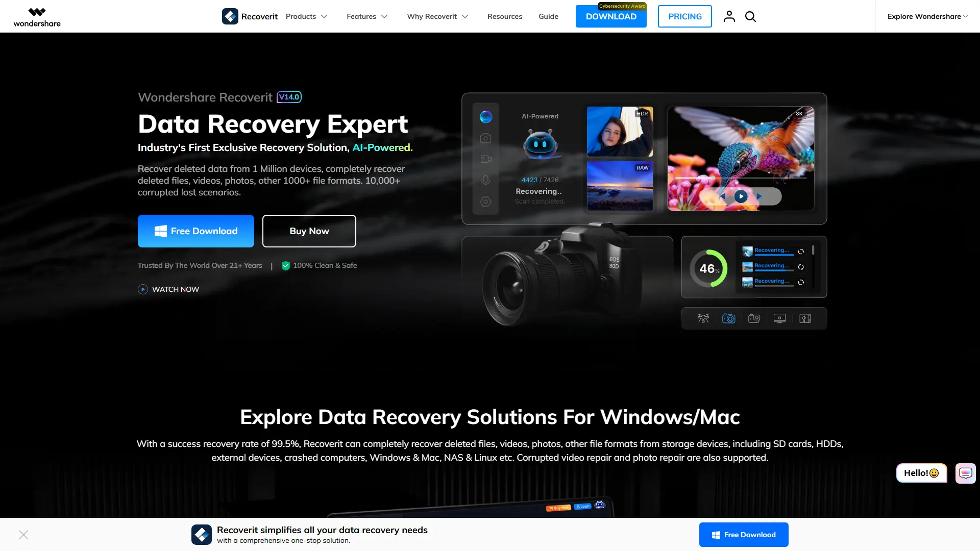Image resolution: width=980 pixels, height=551 pixels.
Task: Click the video progress bar on hummingbird preview
Action: coord(741,179)
